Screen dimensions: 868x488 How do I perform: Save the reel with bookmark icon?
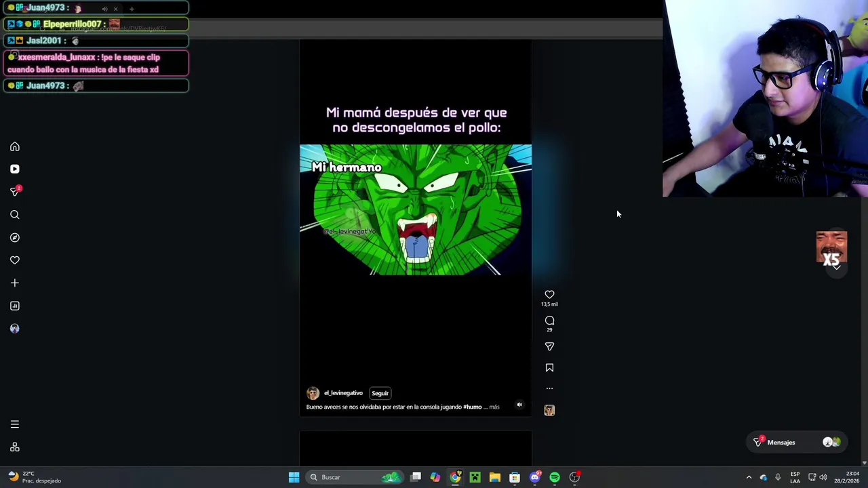[x=549, y=367]
